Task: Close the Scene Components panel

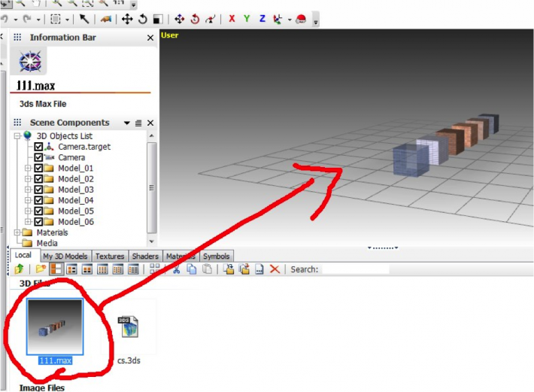Action: (150, 123)
